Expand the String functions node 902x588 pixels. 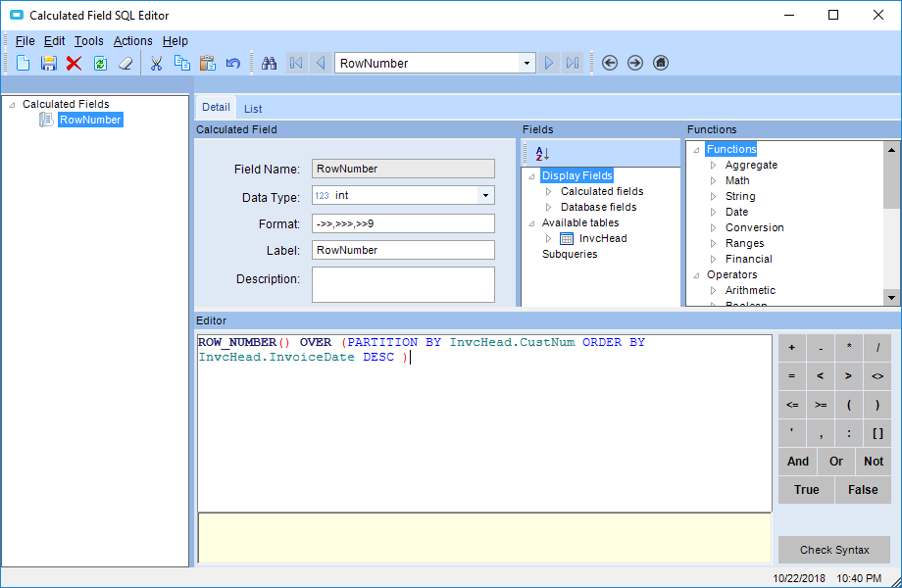point(714,196)
